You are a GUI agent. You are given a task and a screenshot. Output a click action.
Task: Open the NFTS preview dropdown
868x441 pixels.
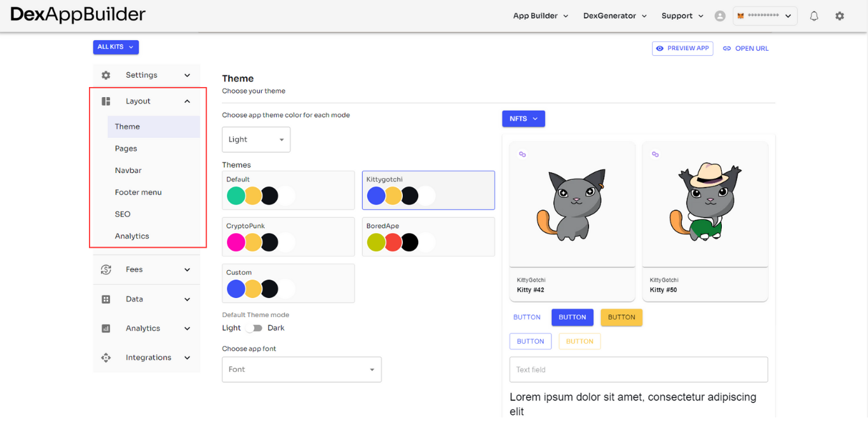[x=523, y=118]
